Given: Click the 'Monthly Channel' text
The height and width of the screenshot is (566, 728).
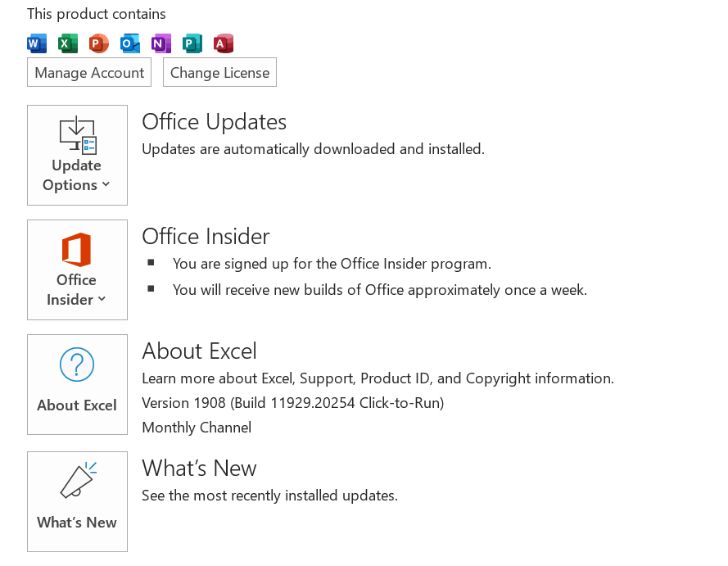Looking at the screenshot, I should pos(197,428).
